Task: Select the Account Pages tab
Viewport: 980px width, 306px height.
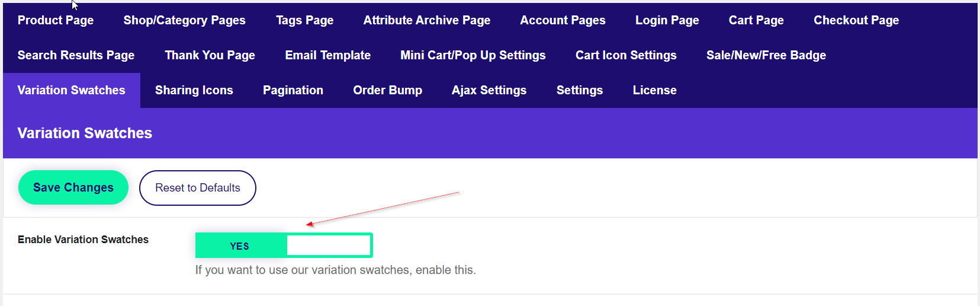Action: tap(563, 20)
